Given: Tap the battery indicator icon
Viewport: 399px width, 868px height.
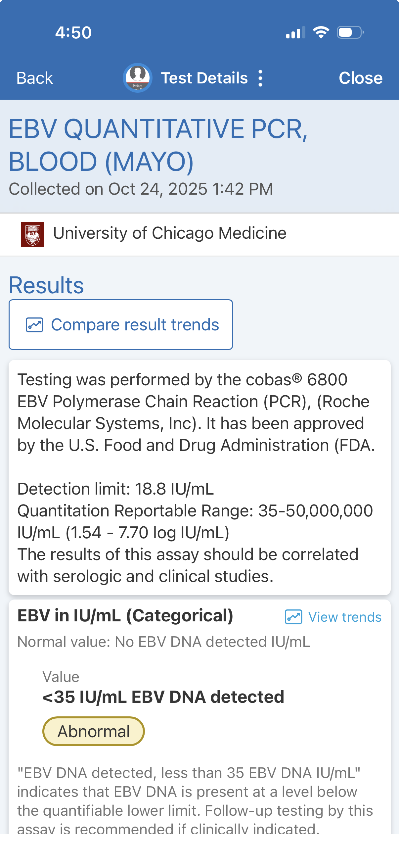Looking at the screenshot, I should tap(350, 32).
